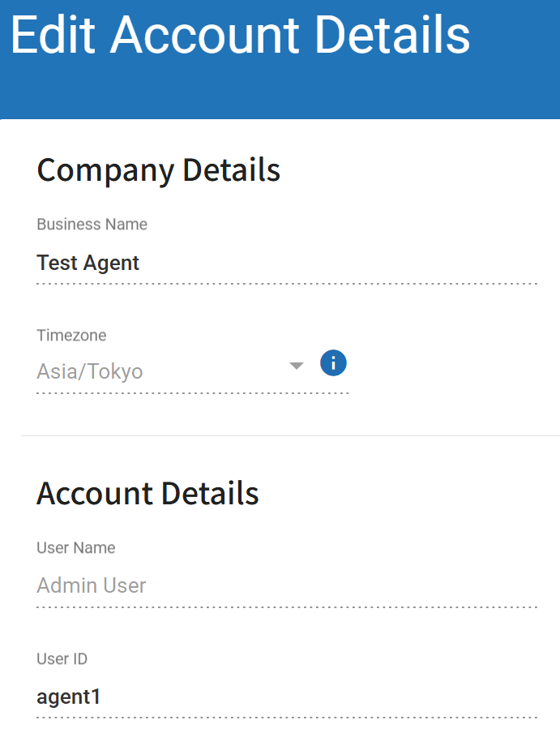
Task: Click the dotted underline beneath agent1
Action: tap(287, 718)
